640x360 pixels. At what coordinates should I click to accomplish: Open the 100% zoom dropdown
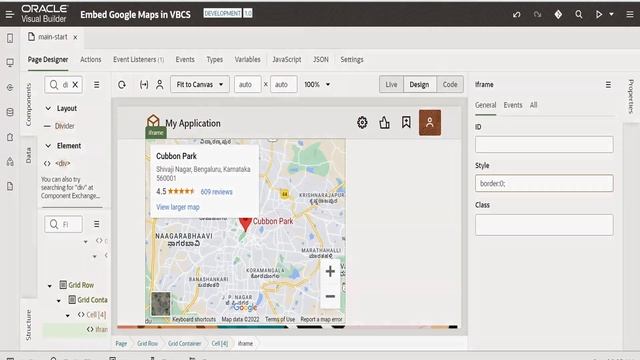317,84
